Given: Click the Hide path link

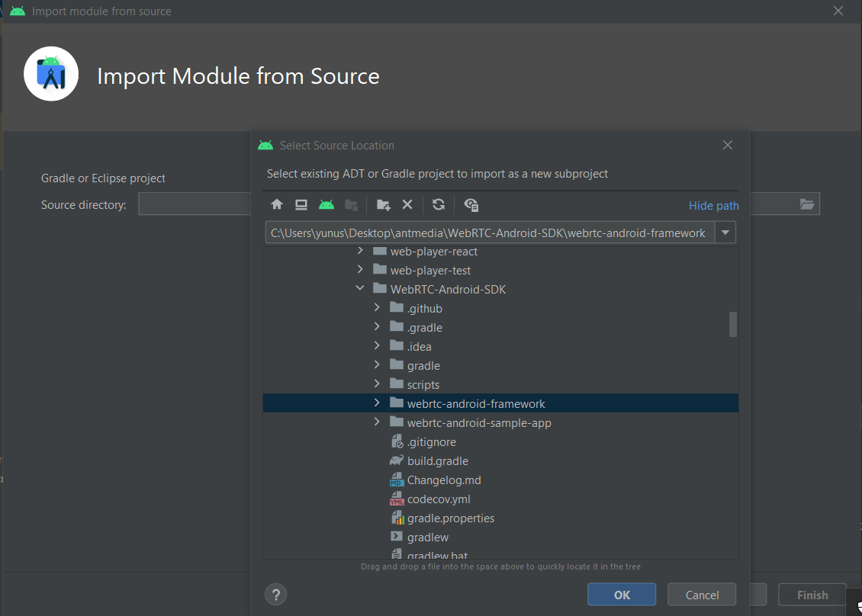Looking at the screenshot, I should coord(713,206).
